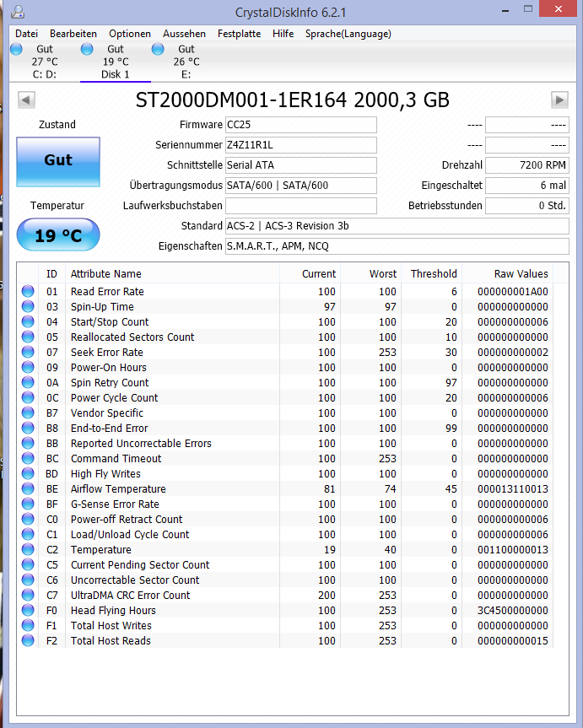
Task: Click the Übertragungsmodus field SATA/600
Action: click(x=301, y=186)
